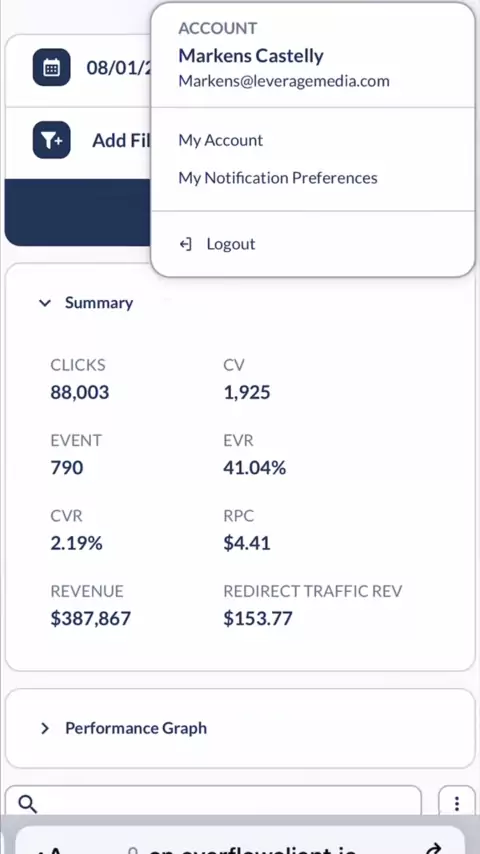Click the dark blue run button
Viewport: 480px width, 854px height.
[x=78, y=212]
